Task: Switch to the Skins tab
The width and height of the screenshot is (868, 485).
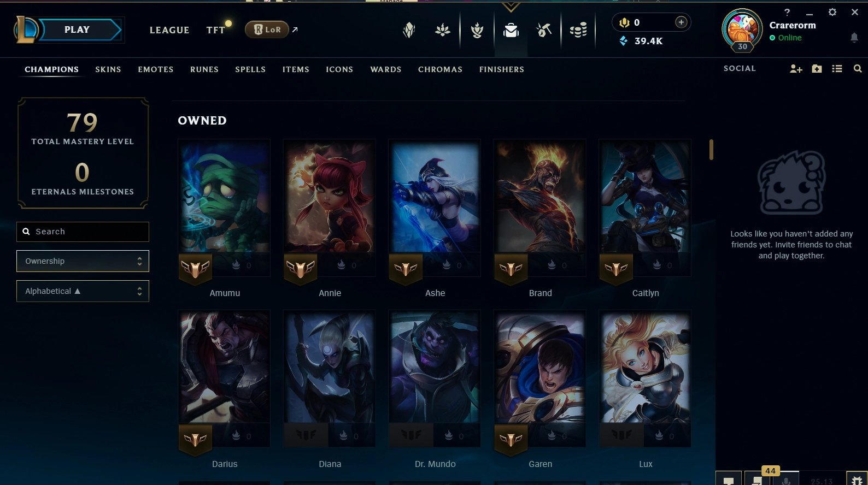Action: point(108,69)
